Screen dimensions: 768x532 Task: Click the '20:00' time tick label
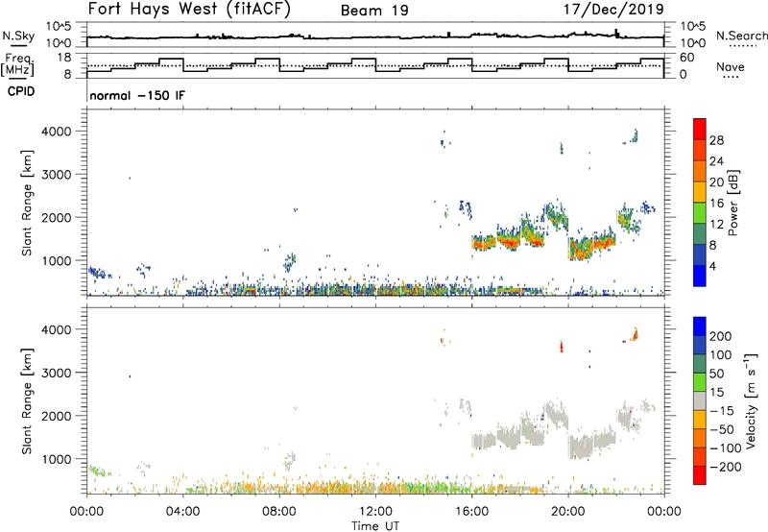point(567,512)
